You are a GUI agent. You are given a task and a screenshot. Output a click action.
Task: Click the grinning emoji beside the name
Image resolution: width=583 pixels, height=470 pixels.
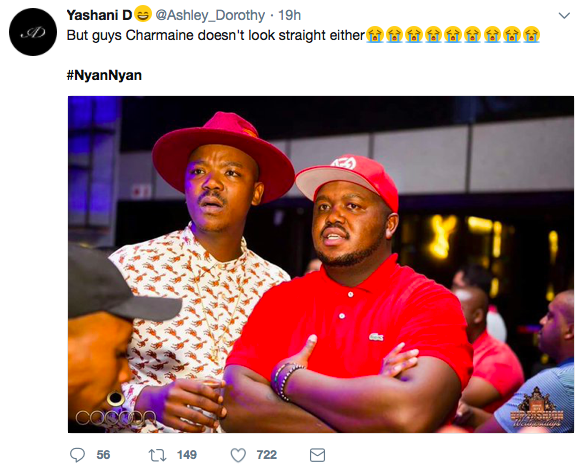tap(142, 14)
